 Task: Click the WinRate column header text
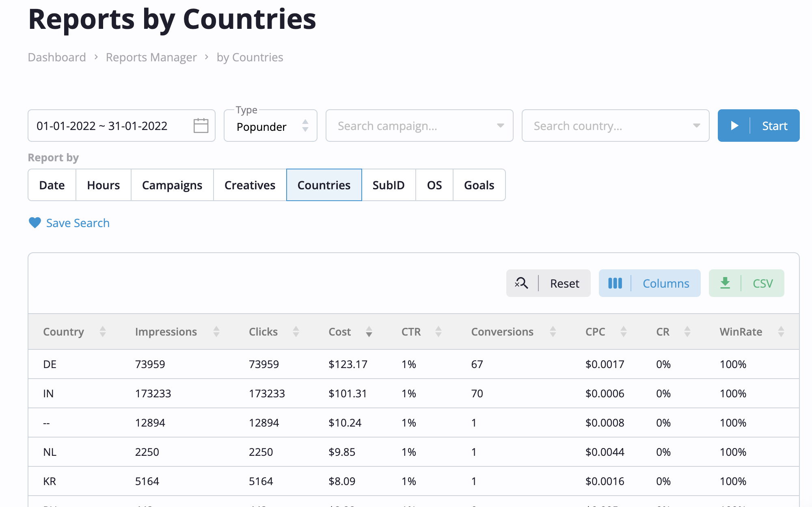tap(741, 332)
